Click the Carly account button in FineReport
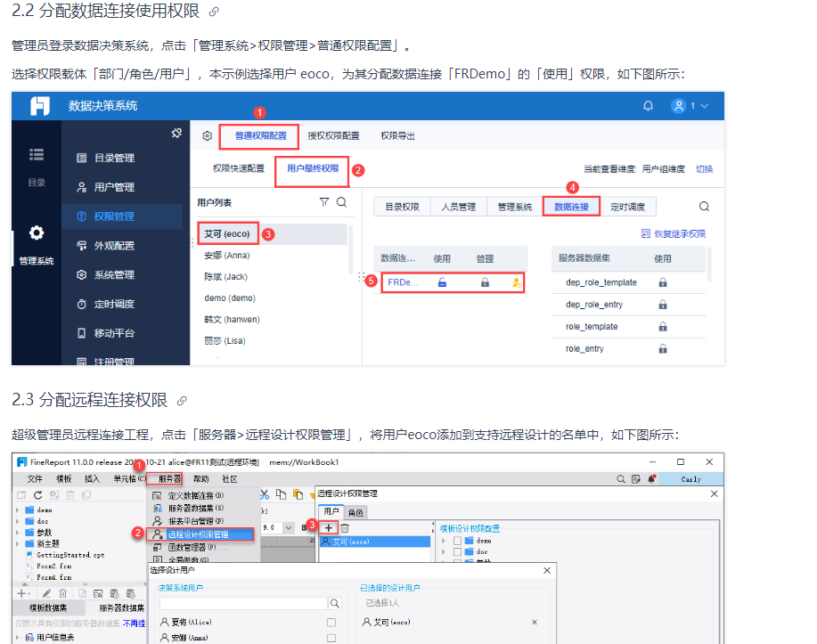817x644 pixels. 690,479
